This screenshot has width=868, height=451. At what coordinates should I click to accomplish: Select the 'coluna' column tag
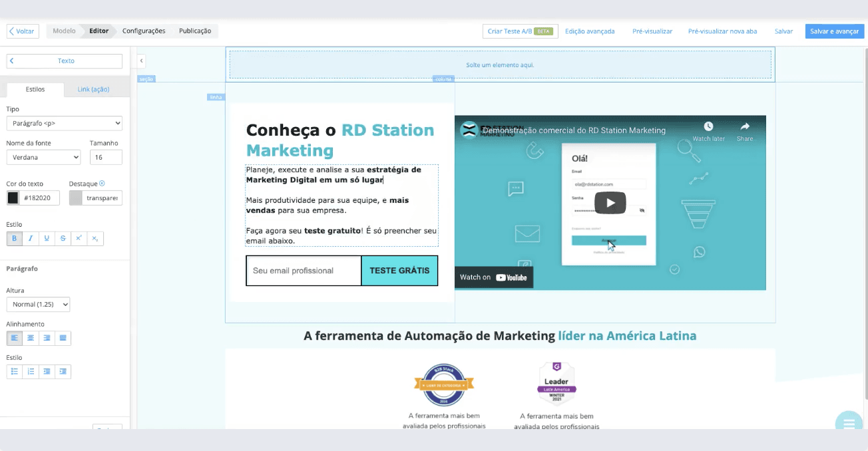coord(443,79)
